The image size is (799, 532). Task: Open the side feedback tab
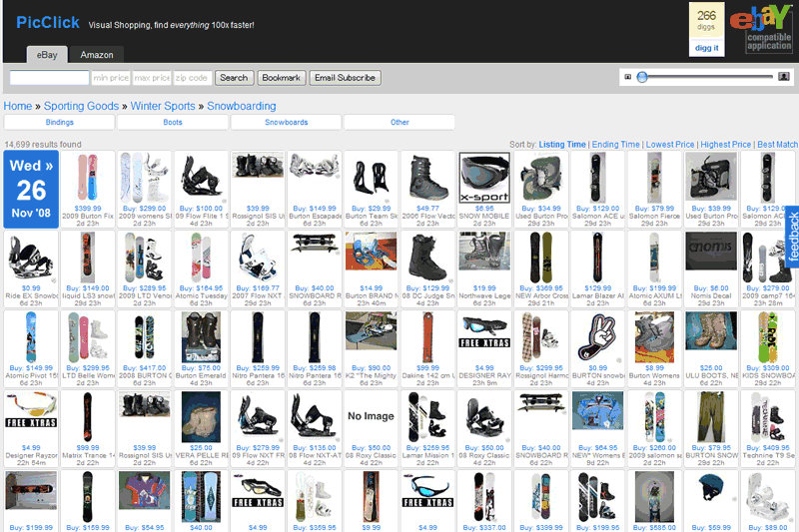pyautogui.click(x=792, y=238)
